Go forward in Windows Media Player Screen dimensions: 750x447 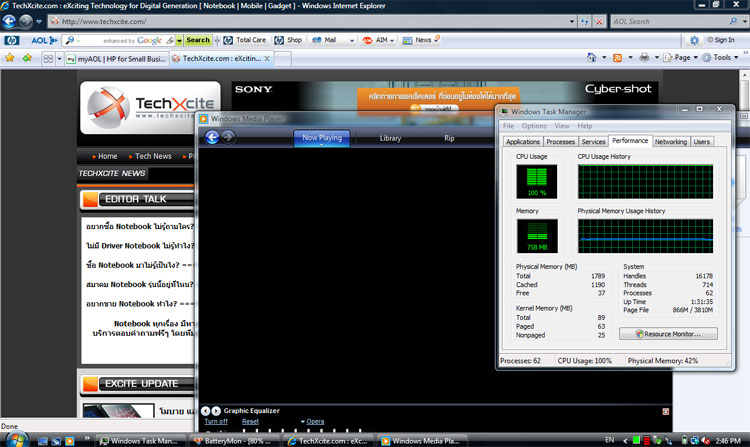tap(228, 137)
